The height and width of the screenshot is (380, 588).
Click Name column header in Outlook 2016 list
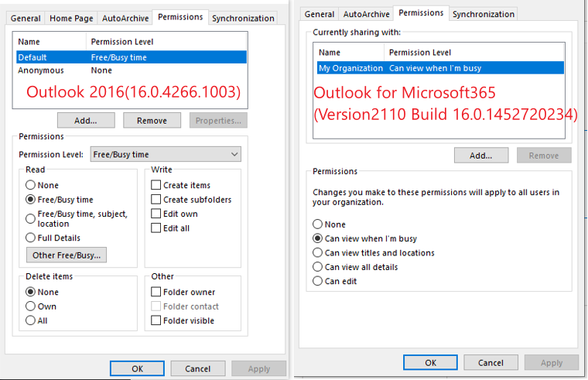(50, 42)
